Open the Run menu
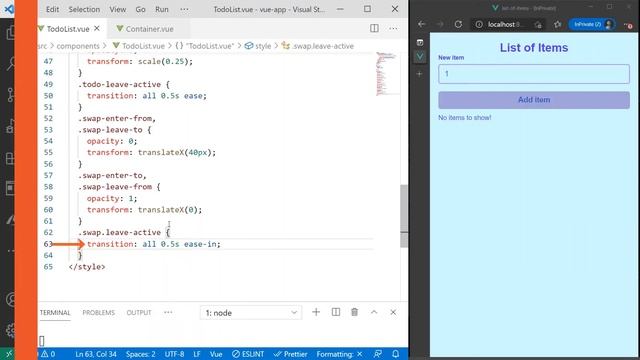 tap(162, 9)
